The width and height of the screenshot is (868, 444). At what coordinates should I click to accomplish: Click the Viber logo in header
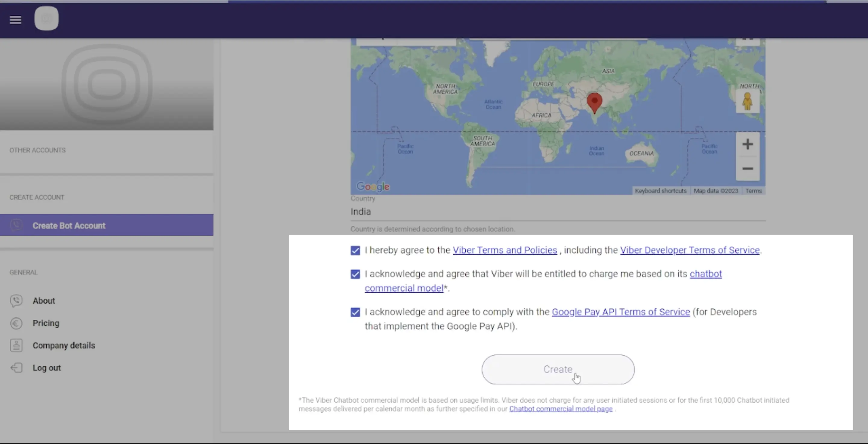point(46,18)
